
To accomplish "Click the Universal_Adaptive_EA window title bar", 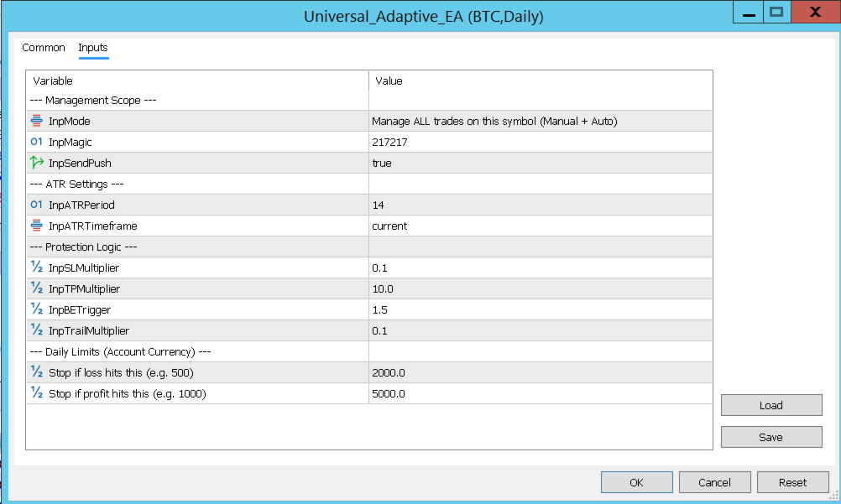I will tap(423, 16).
